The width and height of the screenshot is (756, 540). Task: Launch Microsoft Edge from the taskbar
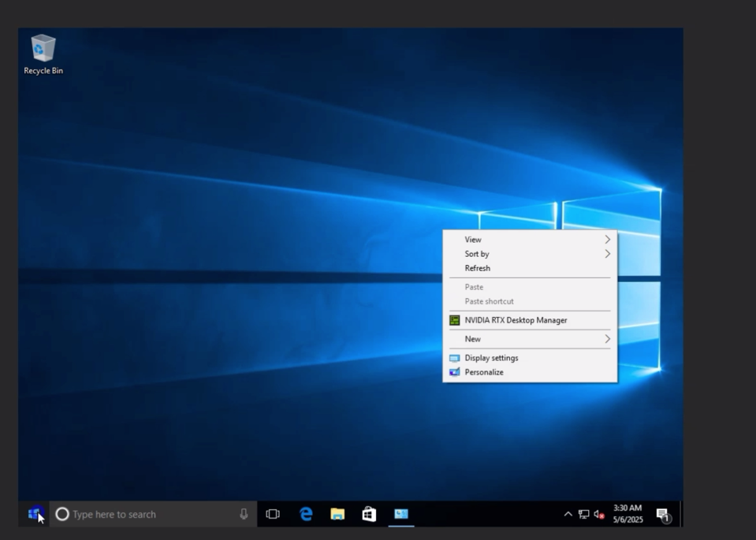coord(306,515)
